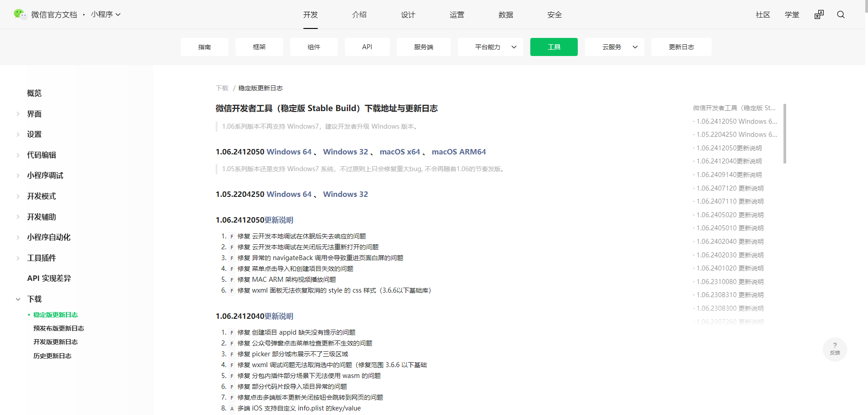Jump to 1.06.2407110 更新说明 in outline
Screen dimensions: 868x415
730,201
